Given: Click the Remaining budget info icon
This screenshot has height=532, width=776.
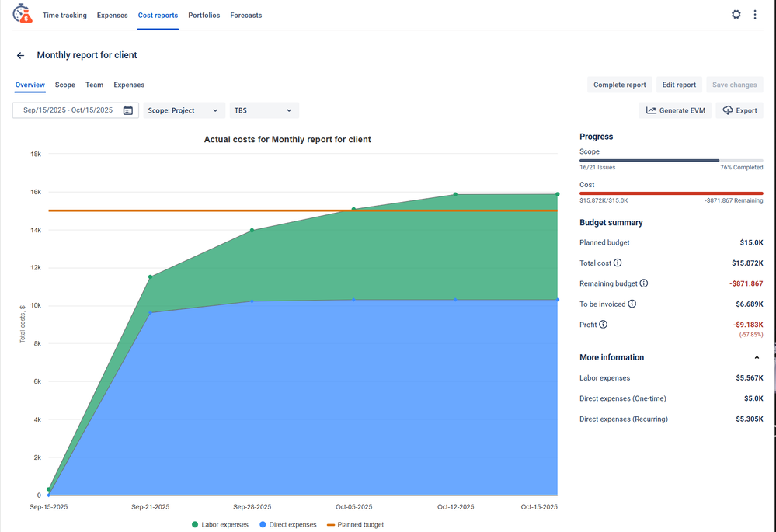Looking at the screenshot, I should pyautogui.click(x=643, y=283).
